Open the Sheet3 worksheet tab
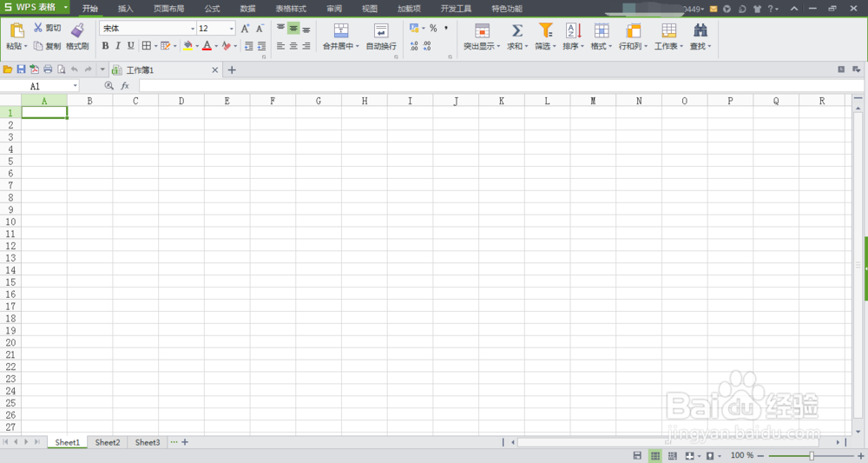The image size is (868, 463). click(x=148, y=442)
